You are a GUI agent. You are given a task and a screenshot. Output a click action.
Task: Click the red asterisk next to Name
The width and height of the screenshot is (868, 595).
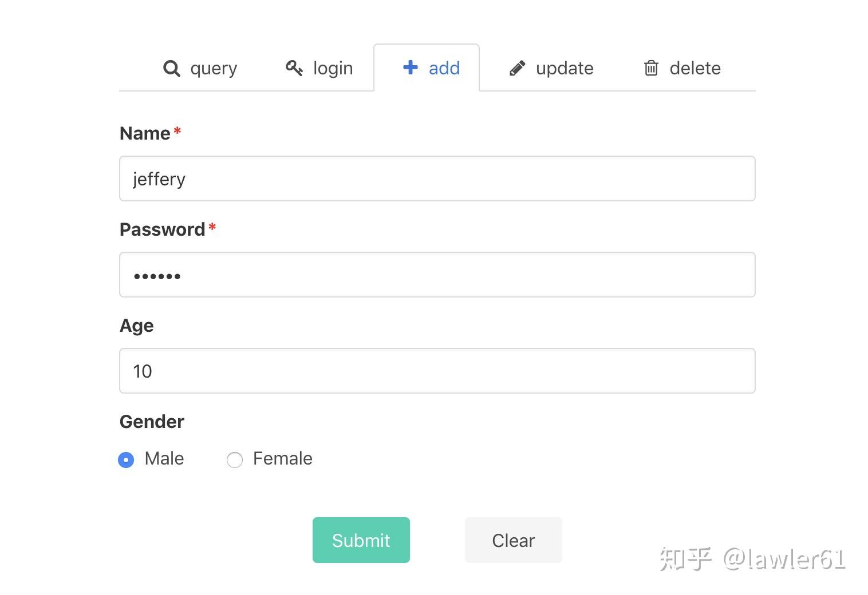[x=177, y=130]
